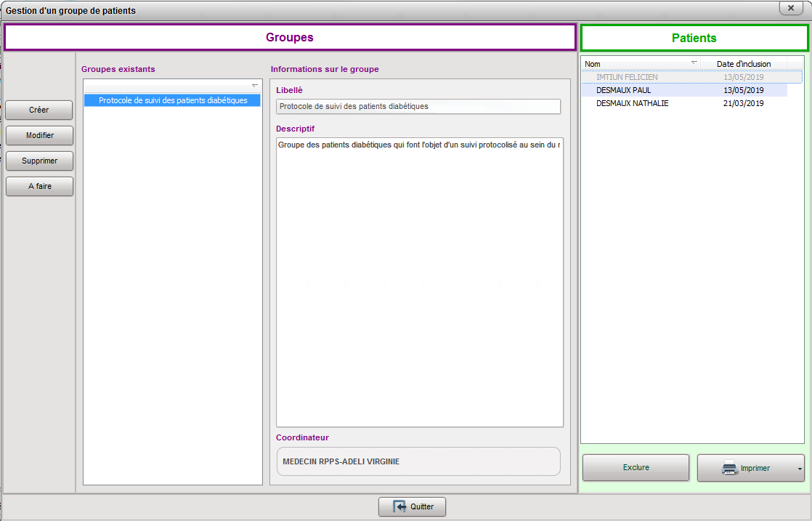Close the Gestion d'un groupe window
The height and width of the screenshot is (521, 812).
click(790, 8)
